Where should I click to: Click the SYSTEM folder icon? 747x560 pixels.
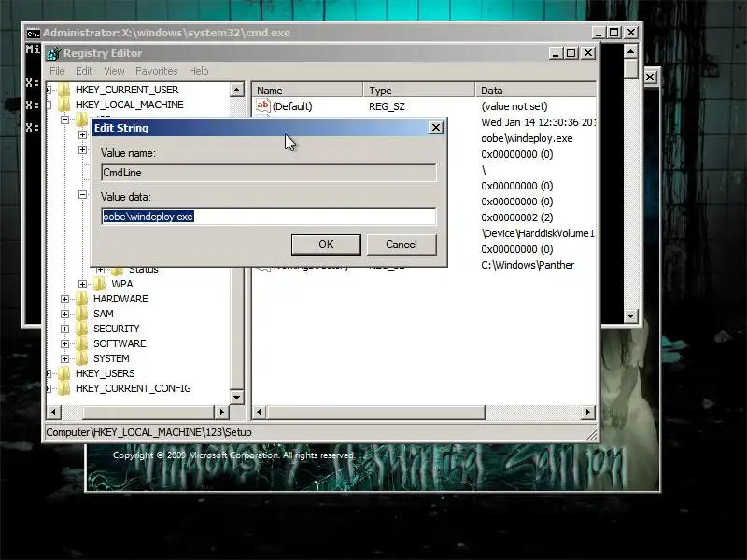click(x=81, y=358)
